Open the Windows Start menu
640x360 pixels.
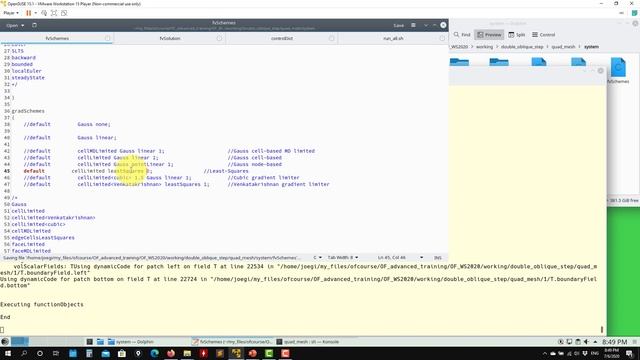(x=8, y=353)
